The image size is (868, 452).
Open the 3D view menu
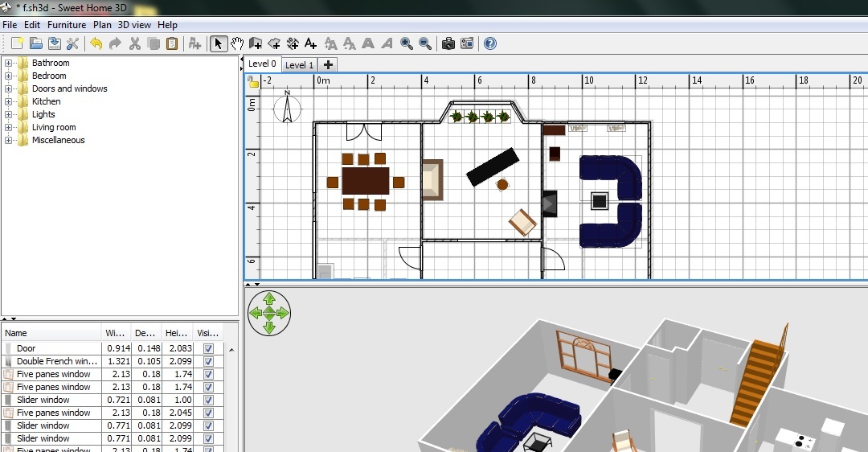134,25
